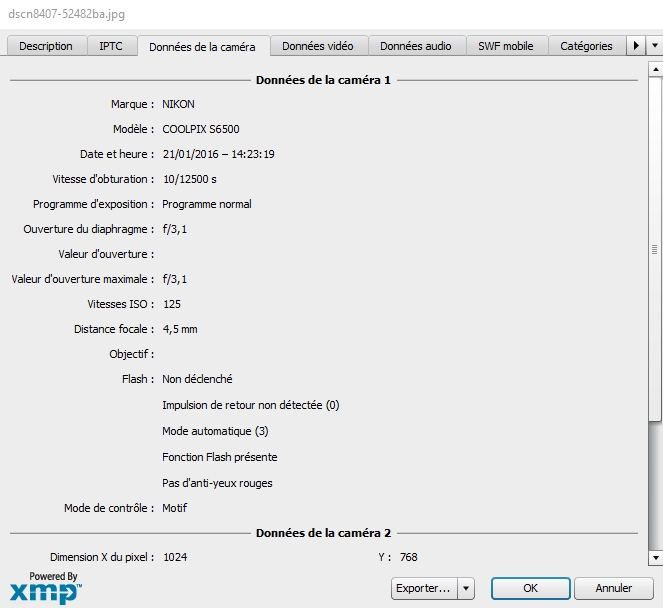Click the Données de la caméra 1 heading

click(323, 80)
